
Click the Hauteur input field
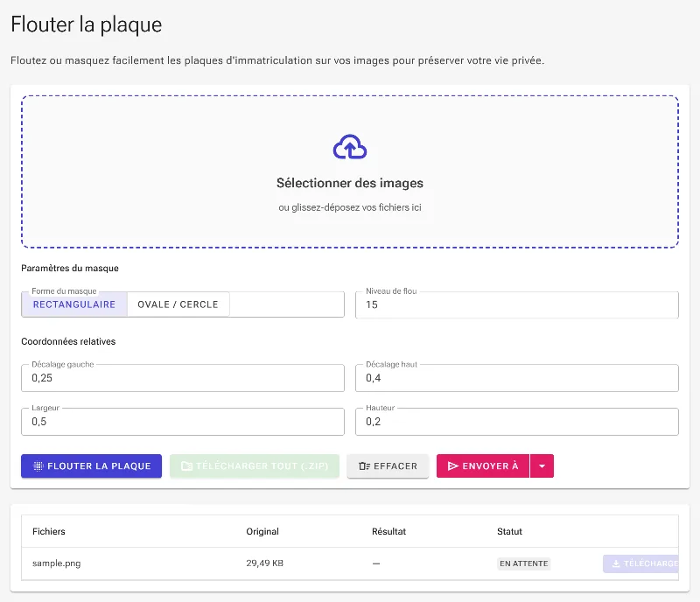click(517, 422)
